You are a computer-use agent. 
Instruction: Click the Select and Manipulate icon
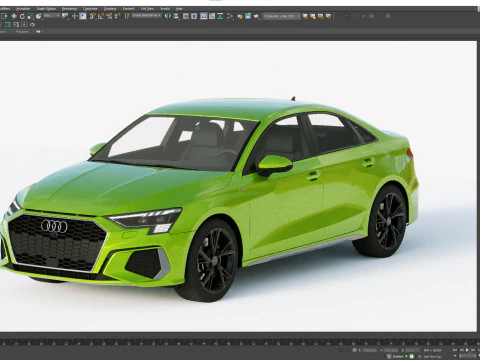[74, 16]
